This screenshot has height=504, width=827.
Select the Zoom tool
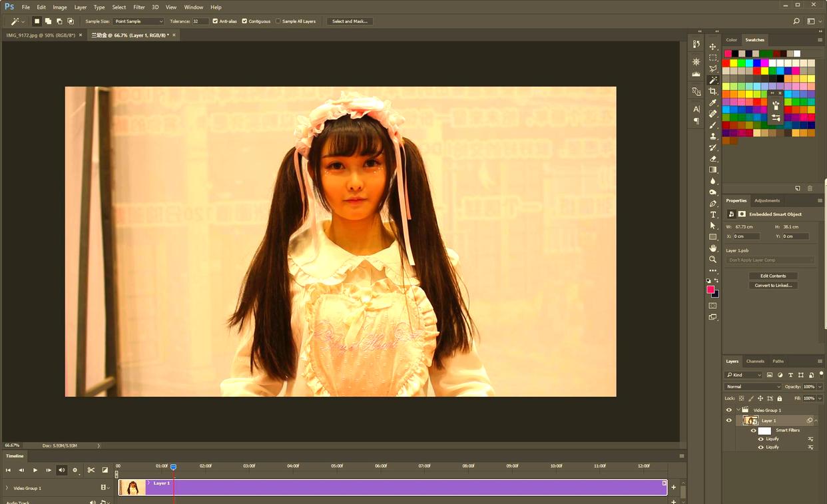coord(712,260)
